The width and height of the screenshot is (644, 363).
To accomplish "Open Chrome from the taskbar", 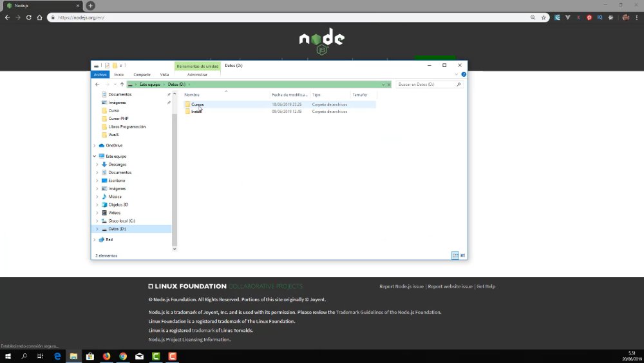I will [x=123, y=356].
